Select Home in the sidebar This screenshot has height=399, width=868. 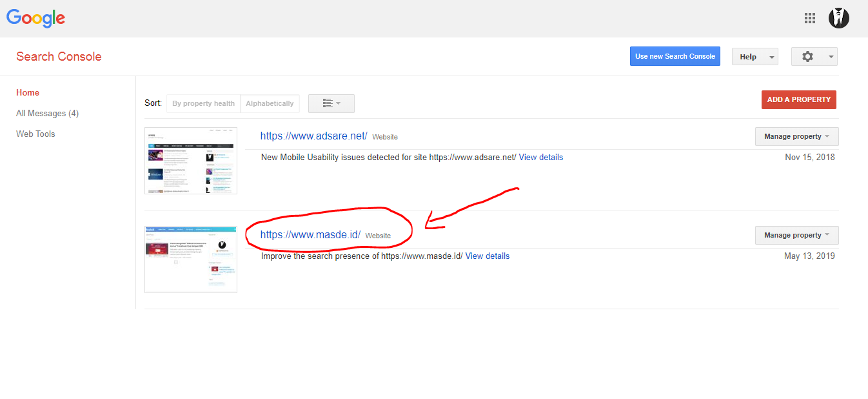point(28,92)
